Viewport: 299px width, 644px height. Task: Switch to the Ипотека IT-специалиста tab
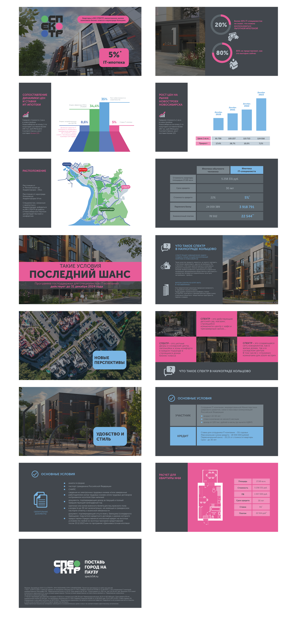247,170
